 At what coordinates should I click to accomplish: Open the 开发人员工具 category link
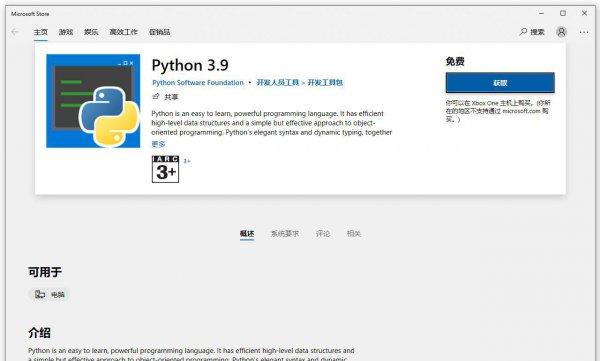pyautogui.click(x=277, y=83)
